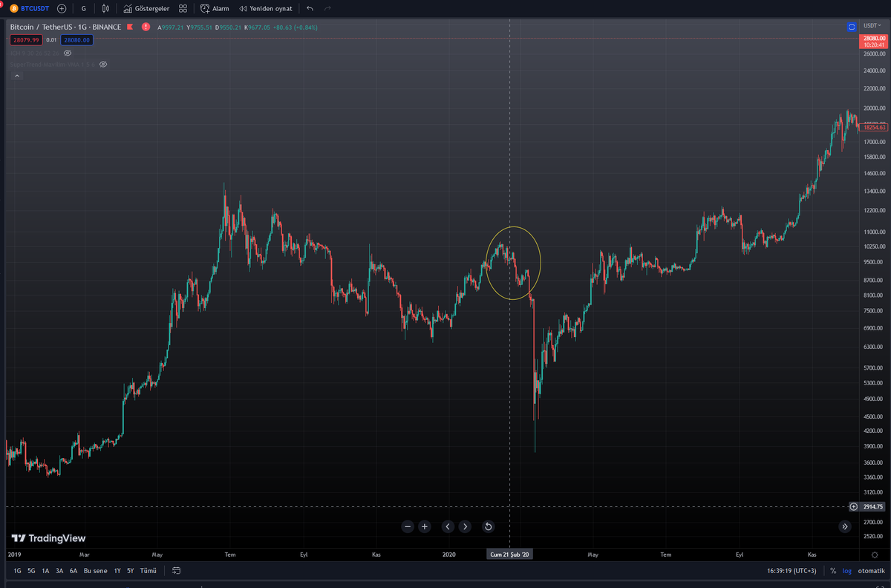Toggle percent scale mode
The image size is (891, 588).
[833, 571]
